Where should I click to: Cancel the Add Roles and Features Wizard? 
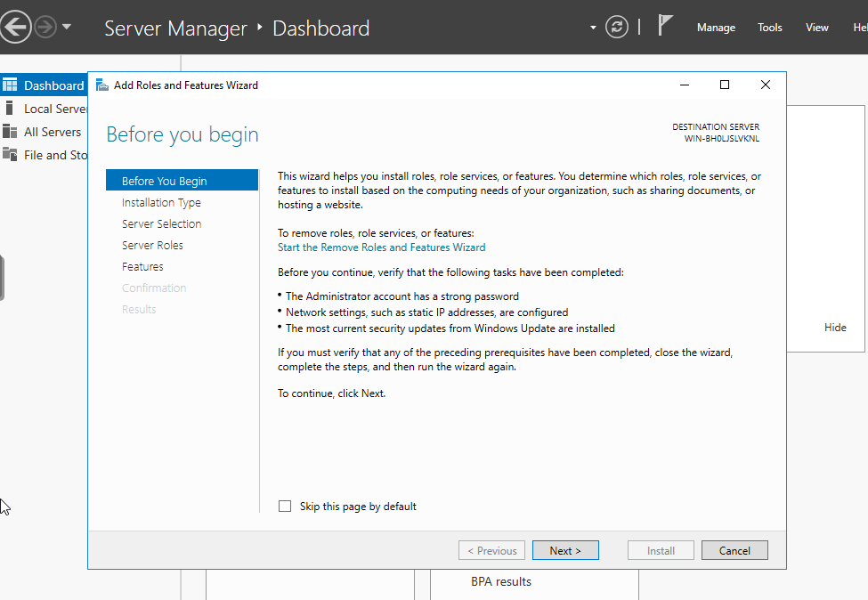[734, 550]
